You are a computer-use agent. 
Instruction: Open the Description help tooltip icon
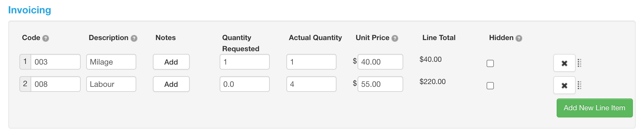click(134, 38)
